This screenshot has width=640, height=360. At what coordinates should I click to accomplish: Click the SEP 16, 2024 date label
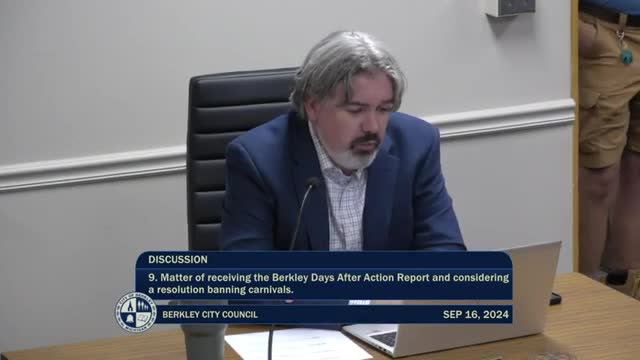[x=476, y=314]
